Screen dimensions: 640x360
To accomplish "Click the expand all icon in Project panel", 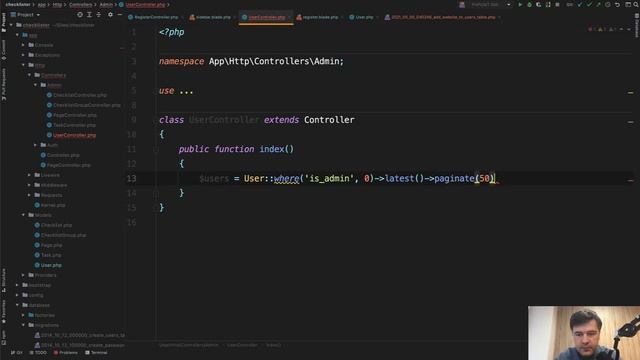I will (89, 15).
